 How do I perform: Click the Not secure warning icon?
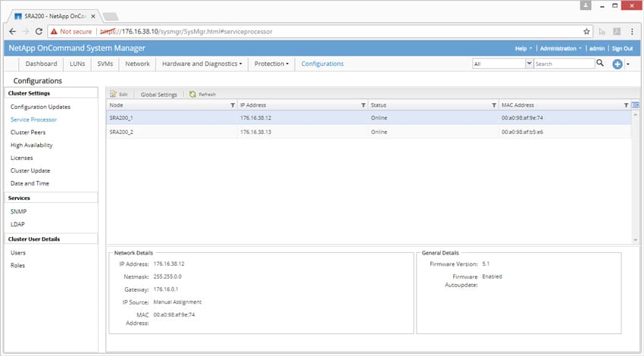coord(54,32)
